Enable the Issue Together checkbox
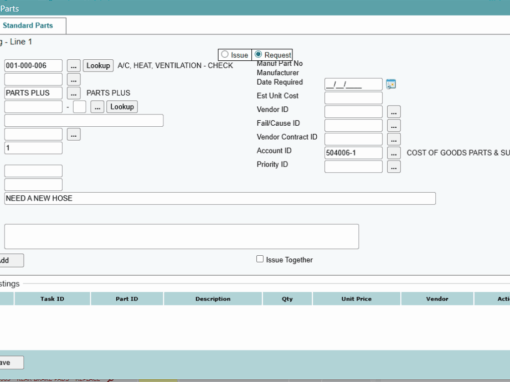This screenshot has width=510, height=382. 260,259
